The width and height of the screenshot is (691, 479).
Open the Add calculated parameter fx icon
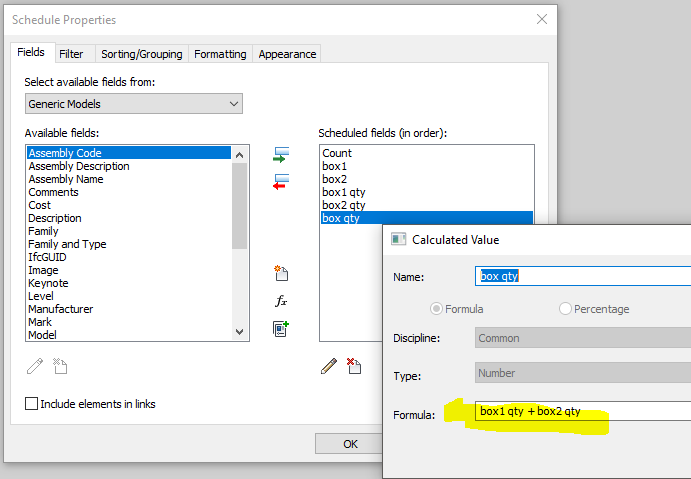tap(281, 301)
